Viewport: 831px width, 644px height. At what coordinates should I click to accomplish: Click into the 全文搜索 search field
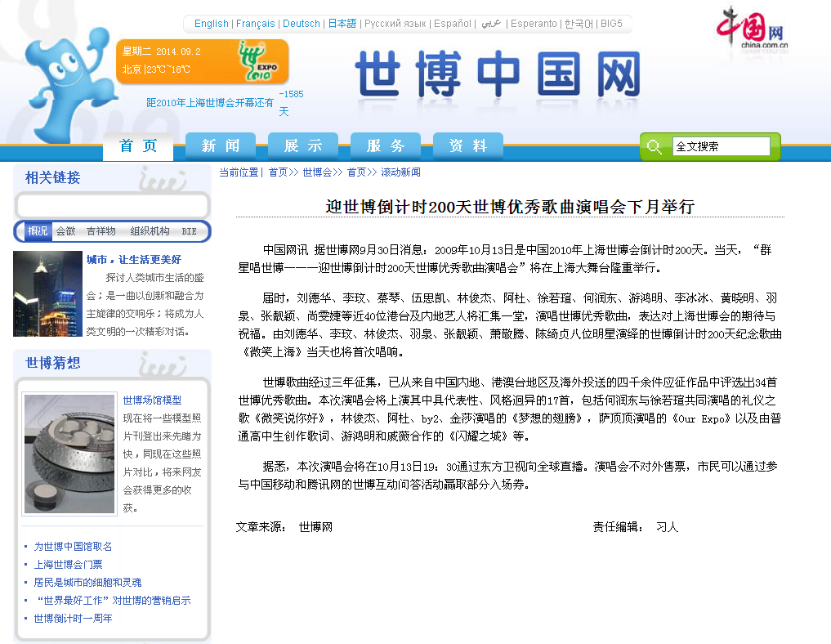(721, 147)
